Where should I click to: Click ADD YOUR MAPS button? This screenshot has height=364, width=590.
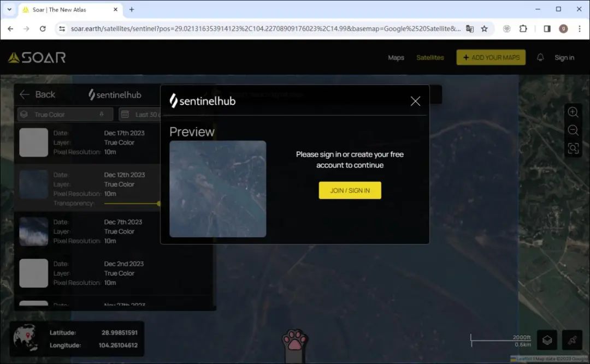coord(491,57)
